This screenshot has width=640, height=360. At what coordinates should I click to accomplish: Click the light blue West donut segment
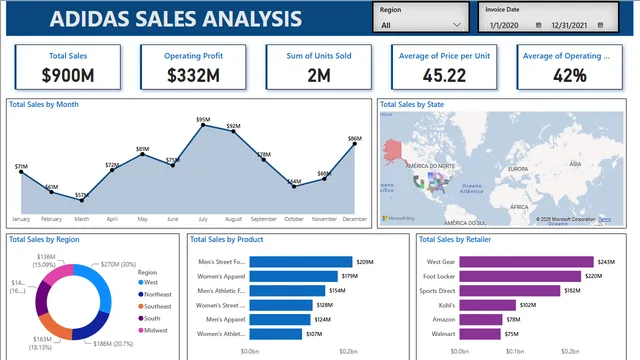101,284
